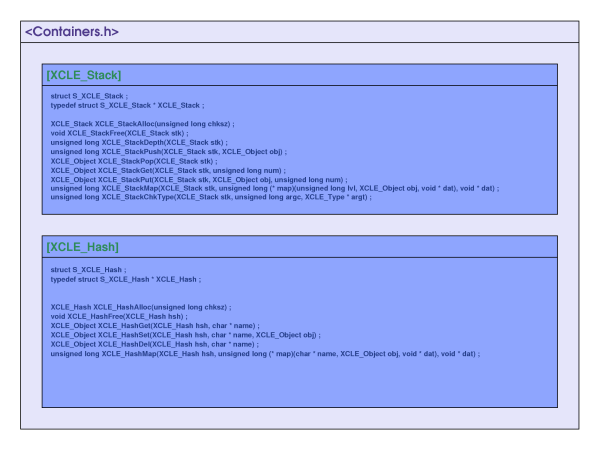This screenshot has width=600, height=450.
Task: Click the struct S_XCLE_Hash declaration line
Action: click(89, 270)
